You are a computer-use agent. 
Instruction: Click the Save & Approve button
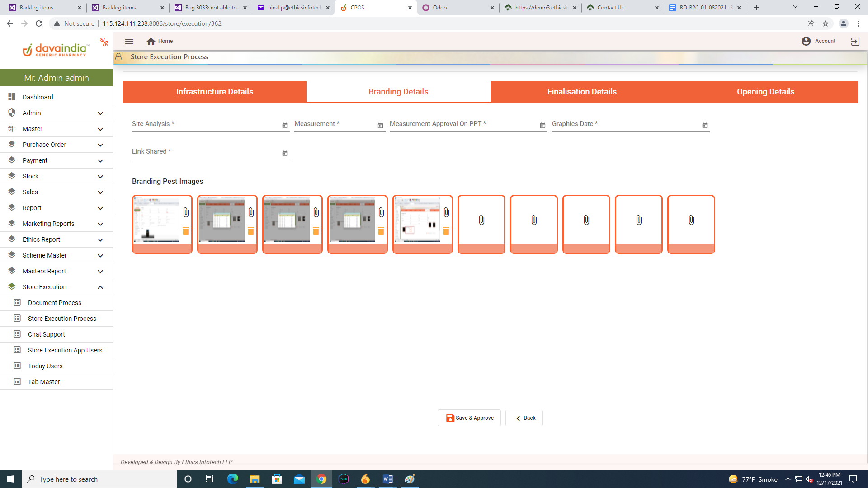tap(469, 418)
